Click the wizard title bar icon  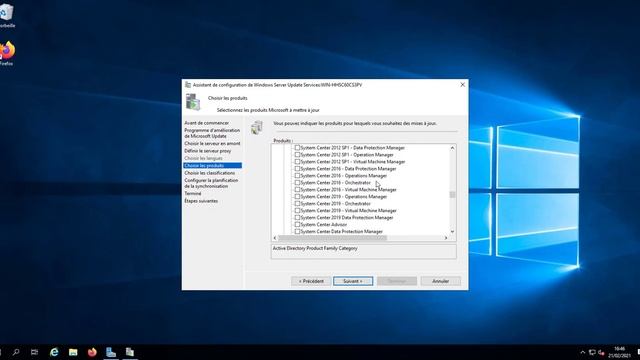188,85
